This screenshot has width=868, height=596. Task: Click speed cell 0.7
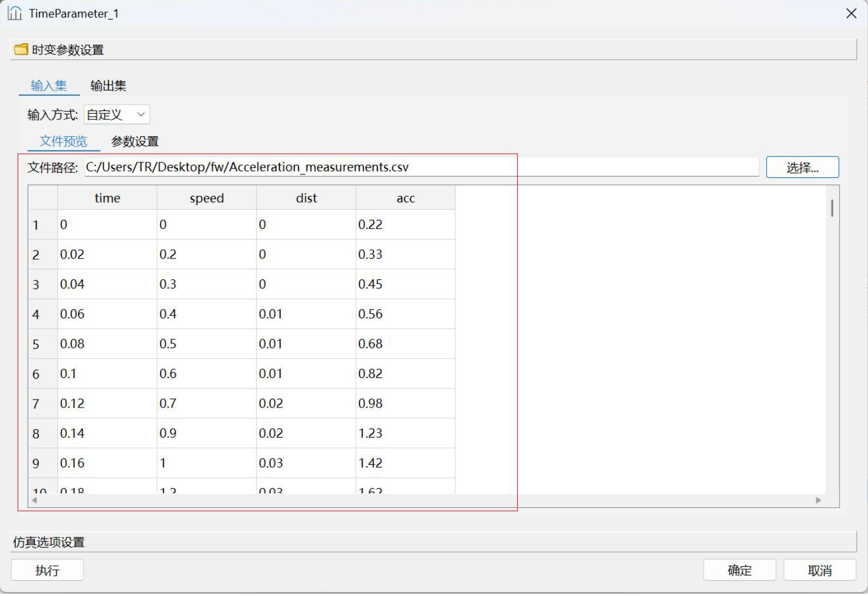[x=207, y=404]
